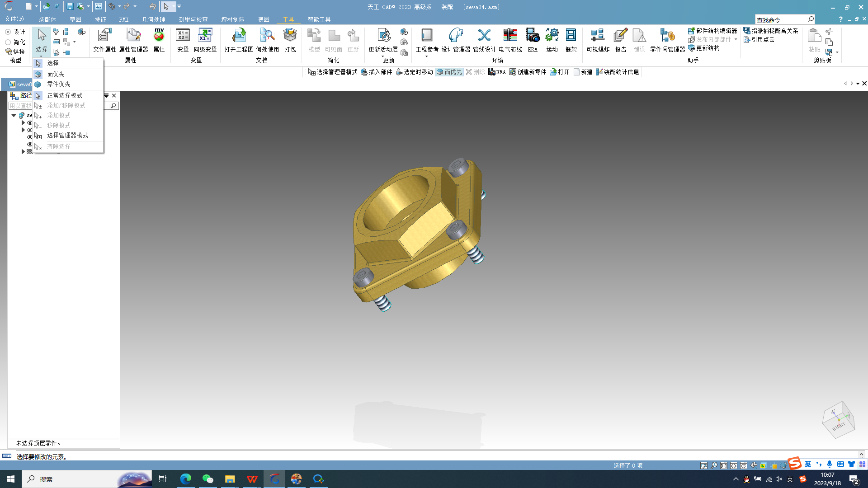
Task: Choose 零件优先 from the select menu
Action: point(59,84)
